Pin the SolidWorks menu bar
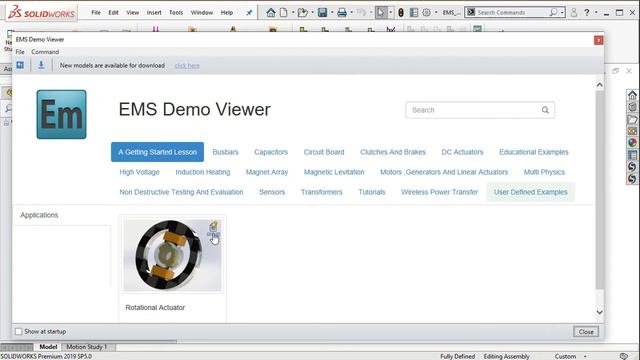640x360 pixels. (249, 13)
